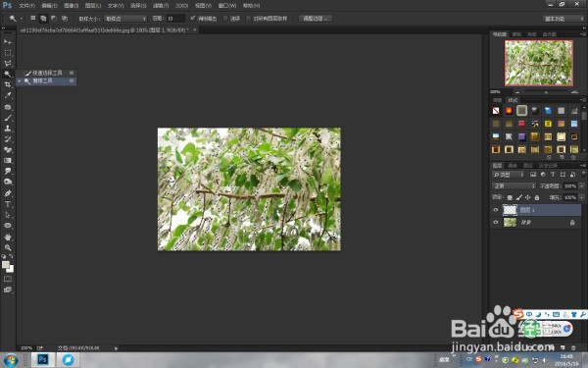Viewport: 588px width, 368px height.
Task: Select the Rectangular Marquee tool
Action: (x=8, y=53)
